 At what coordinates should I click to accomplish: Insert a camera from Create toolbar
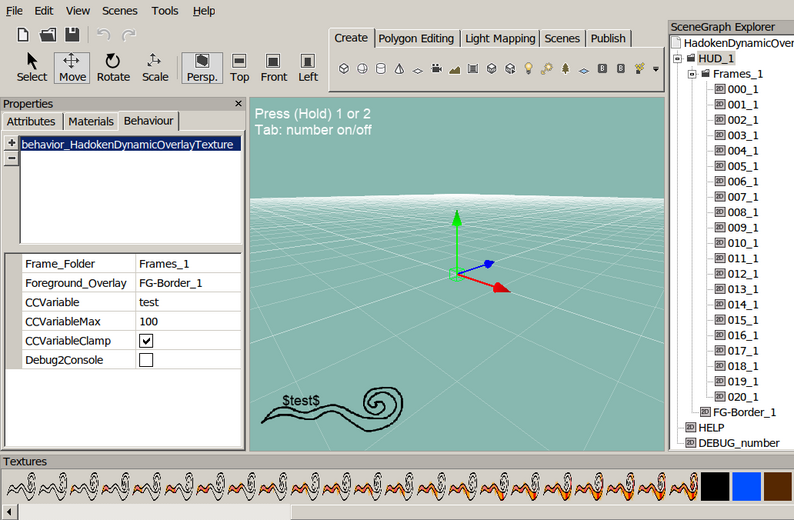click(x=436, y=68)
